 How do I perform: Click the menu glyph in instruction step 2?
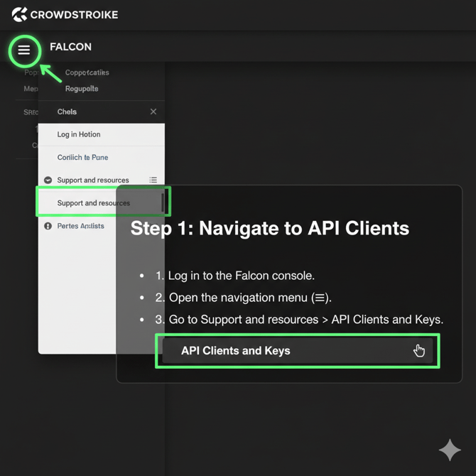click(320, 298)
